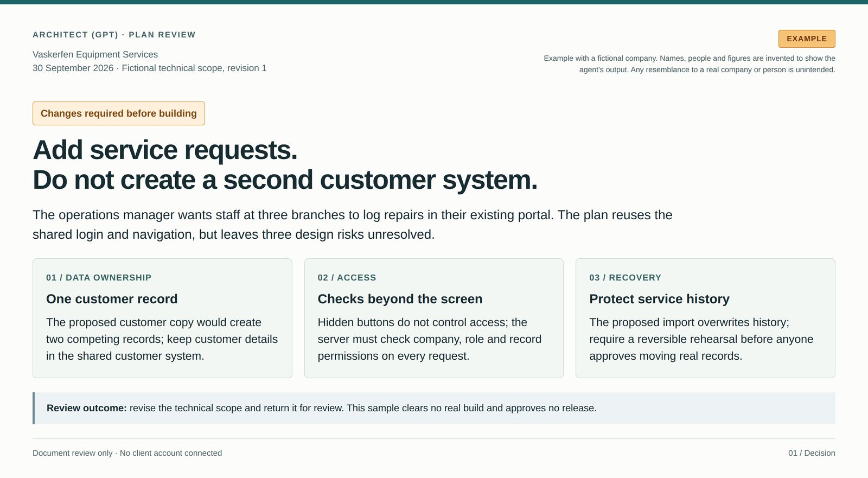The height and width of the screenshot is (478, 868).
Task: Click the "Vaskerfen Equipment Services" company name
Action: [95, 54]
